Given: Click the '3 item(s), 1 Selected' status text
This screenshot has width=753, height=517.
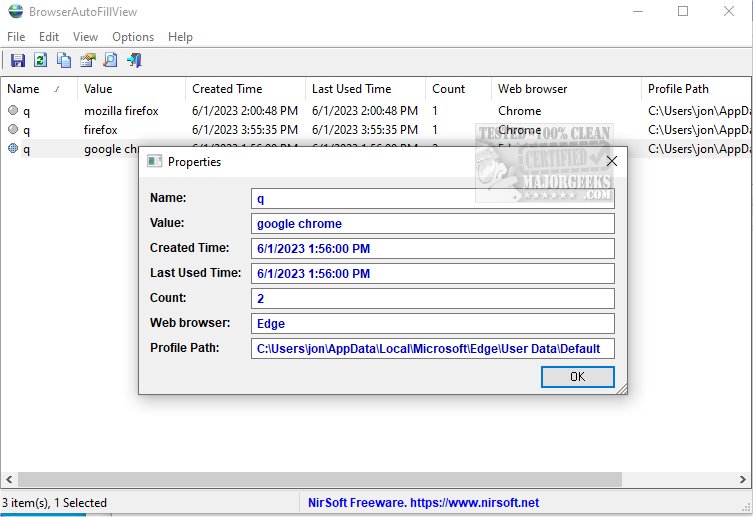Looking at the screenshot, I should click(54, 503).
